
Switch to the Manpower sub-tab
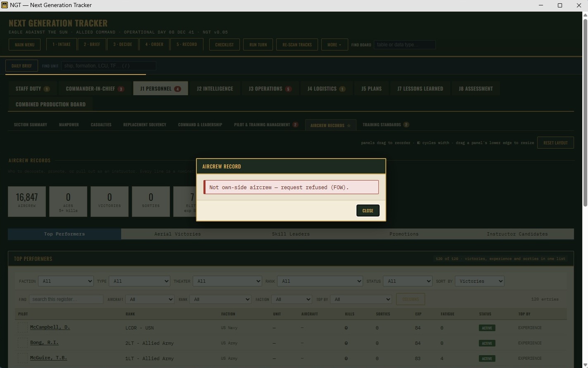pos(69,125)
